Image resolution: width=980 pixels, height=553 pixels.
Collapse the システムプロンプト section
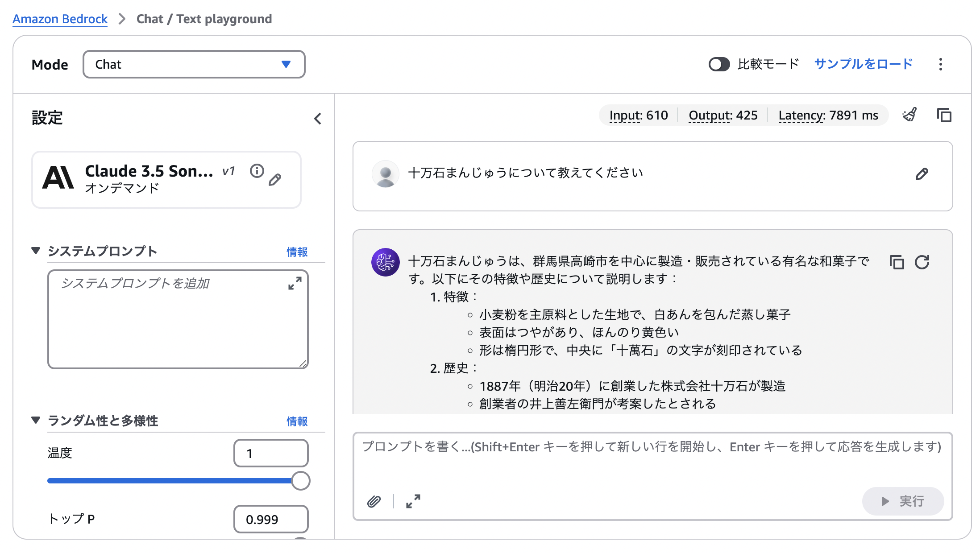pos(36,251)
